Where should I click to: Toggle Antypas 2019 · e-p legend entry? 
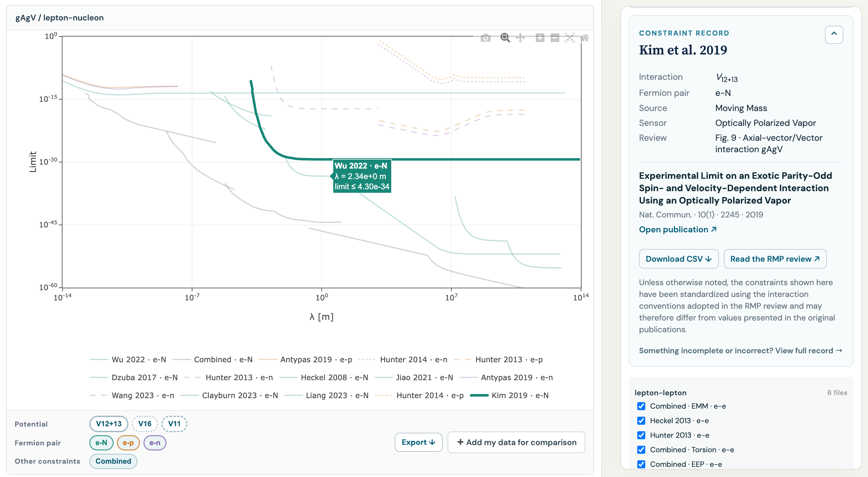(x=306, y=359)
